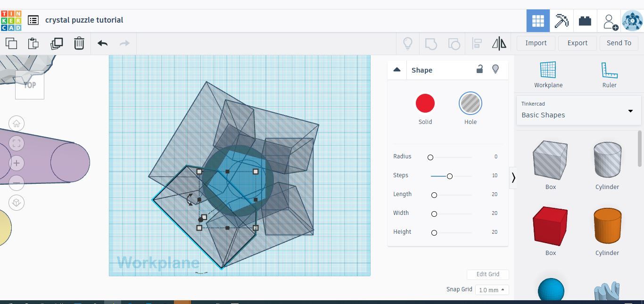644x304 pixels.
Task: Click the Group shapes icon
Action: (431, 44)
